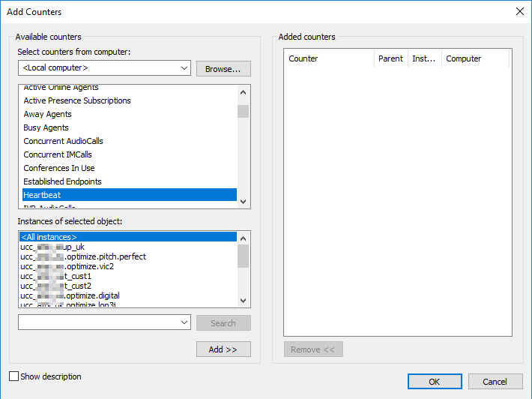532x399 pixels.
Task: Click the Search button
Action: point(223,323)
